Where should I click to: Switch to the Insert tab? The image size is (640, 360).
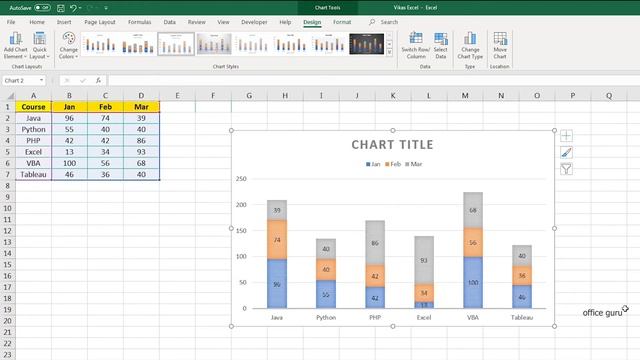coord(64,22)
